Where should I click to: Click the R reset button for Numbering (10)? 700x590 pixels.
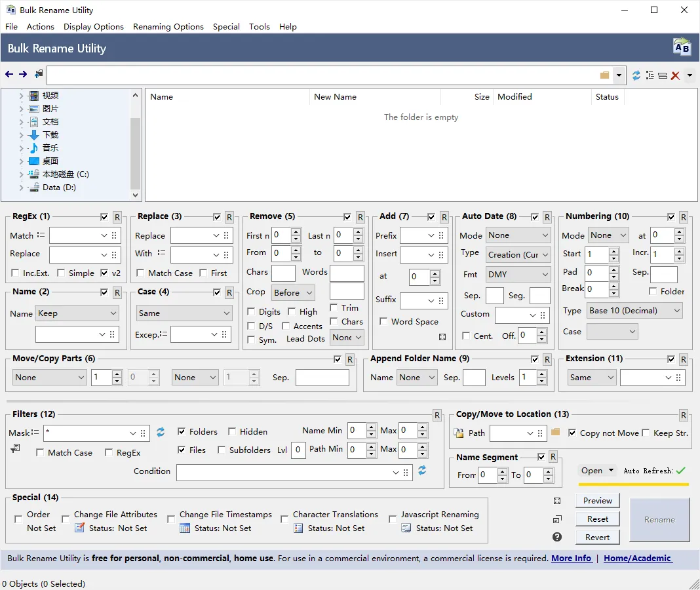point(684,218)
